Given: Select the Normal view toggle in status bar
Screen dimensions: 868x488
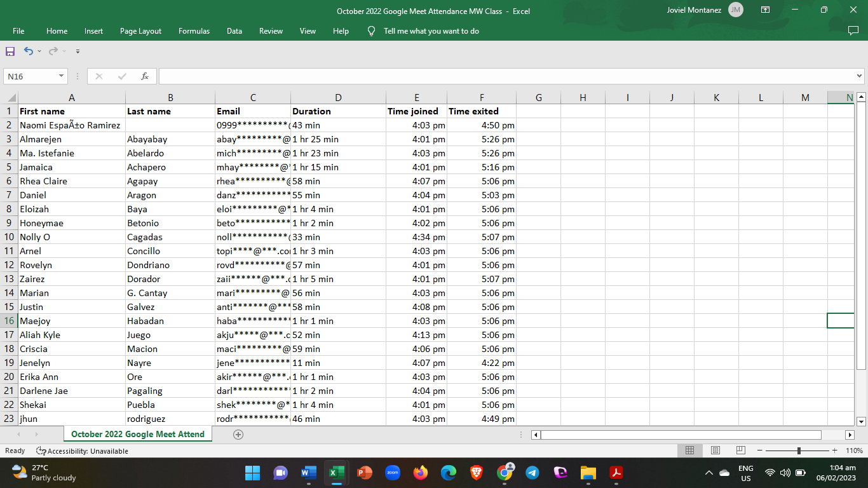Looking at the screenshot, I should [689, 451].
